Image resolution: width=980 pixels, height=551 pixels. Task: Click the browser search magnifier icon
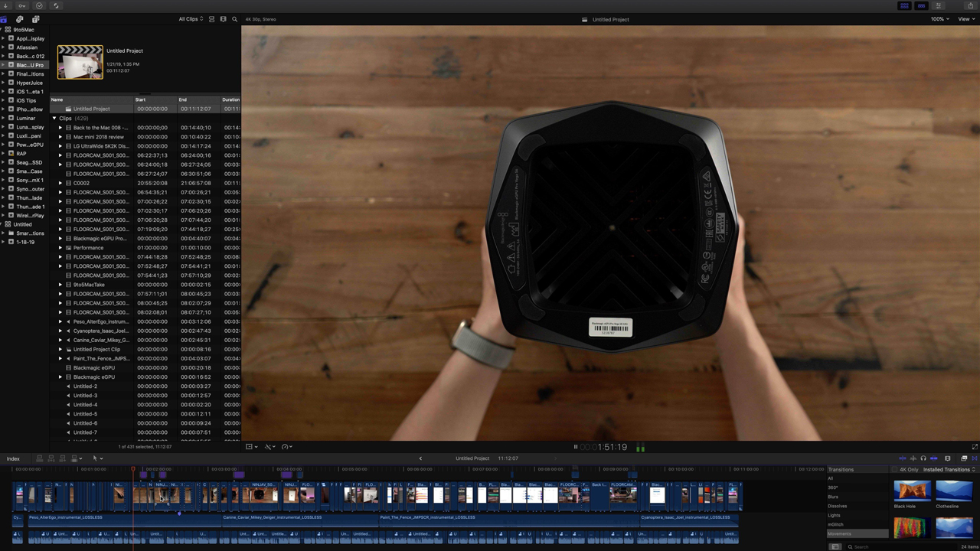click(234, 19)
